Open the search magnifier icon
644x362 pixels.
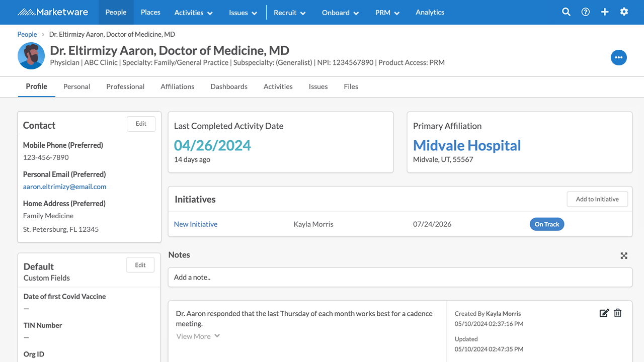coord(566,12)
